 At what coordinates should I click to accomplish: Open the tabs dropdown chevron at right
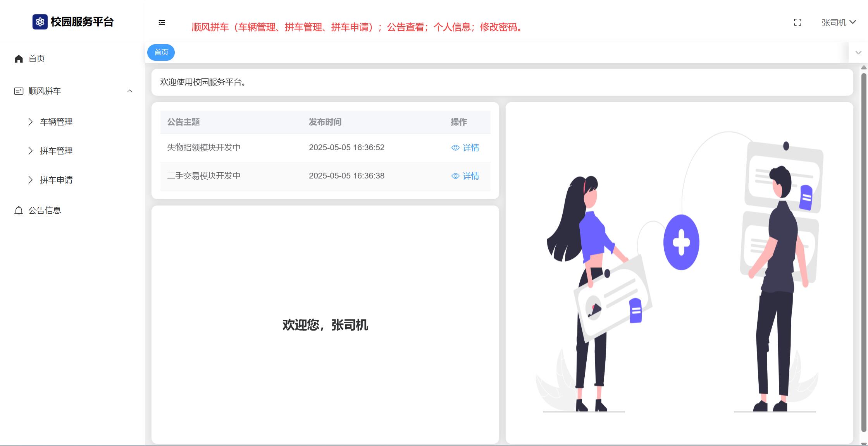[858, 53]
